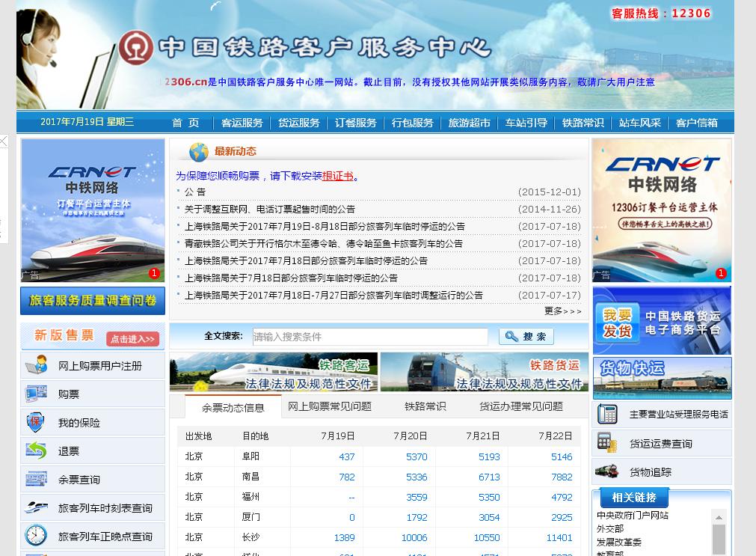The height and width of the screenshot is (556, 756).
Task: Click the clock icon for 旅客列车正晚点查询
Action: [x=36, y=536]
